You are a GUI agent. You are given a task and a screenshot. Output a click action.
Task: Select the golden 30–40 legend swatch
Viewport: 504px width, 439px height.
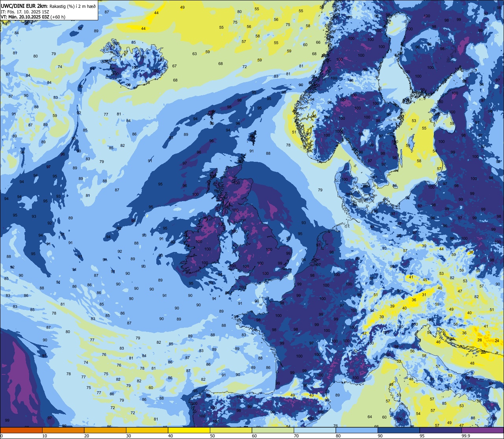[147, 430]
